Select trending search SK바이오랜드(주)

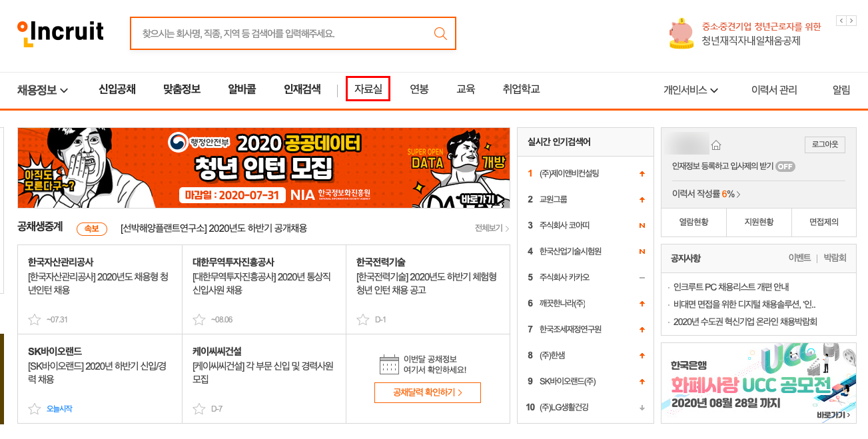point(568,381)
